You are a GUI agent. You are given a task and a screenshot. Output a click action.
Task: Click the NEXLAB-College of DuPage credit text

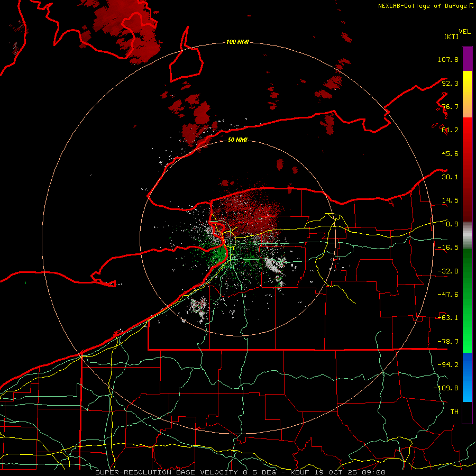coord(425,6)
